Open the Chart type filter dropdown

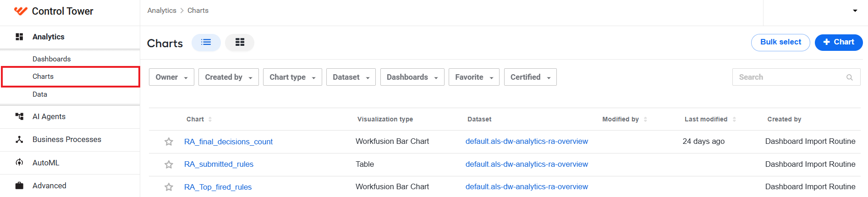[292, 77]
